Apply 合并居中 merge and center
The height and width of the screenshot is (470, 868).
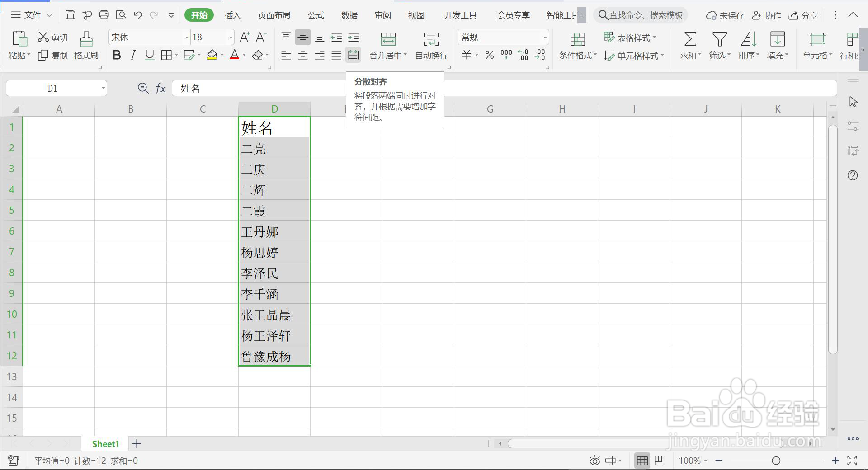point(387,45)
